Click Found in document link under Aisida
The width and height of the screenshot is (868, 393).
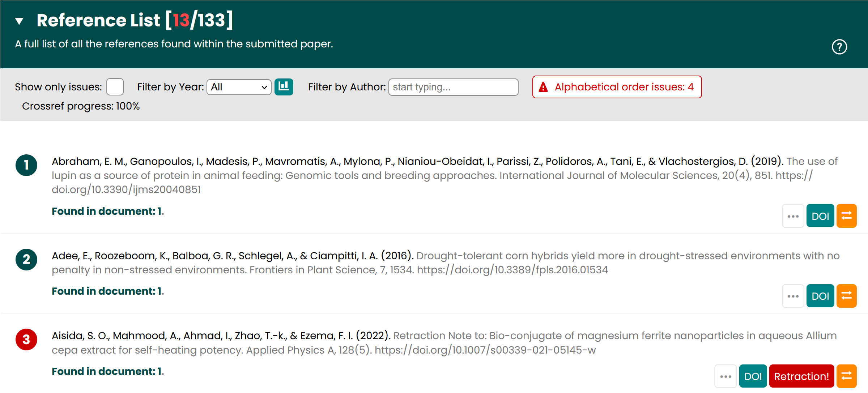(x=108, y=371)
